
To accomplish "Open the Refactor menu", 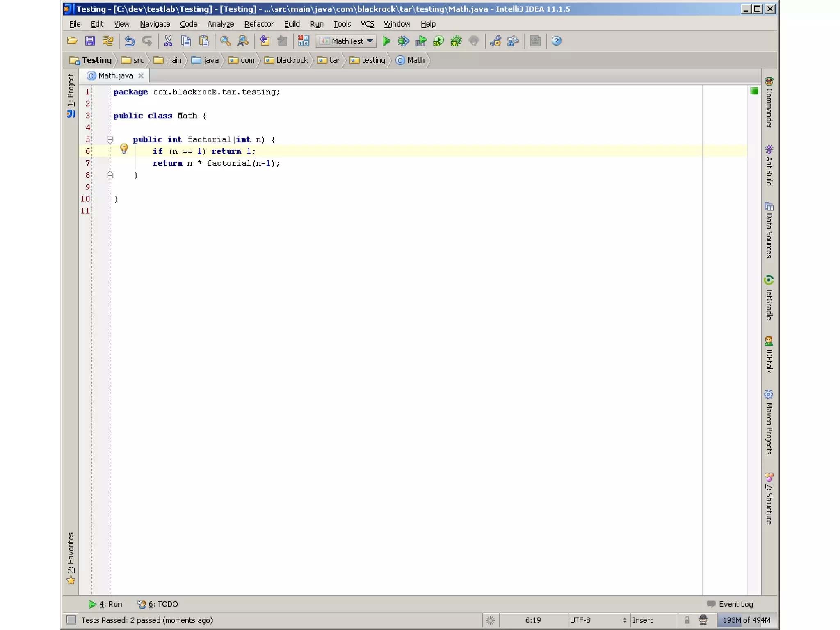I will (x=258, y=24).
